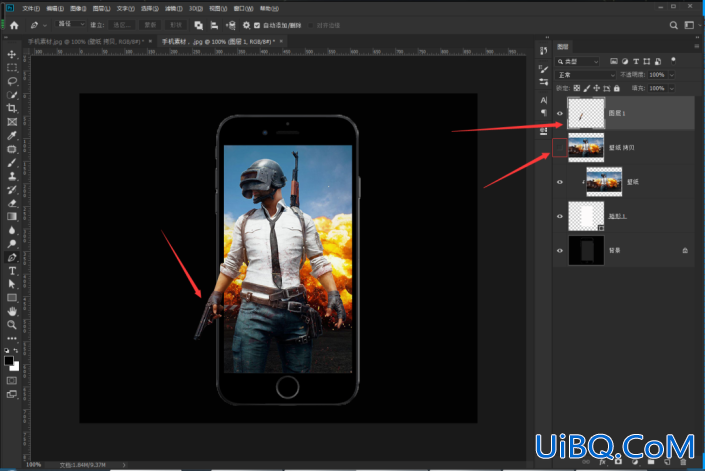Select the Horizontal Type tool

pyautogui.click(x=12, y=271)
